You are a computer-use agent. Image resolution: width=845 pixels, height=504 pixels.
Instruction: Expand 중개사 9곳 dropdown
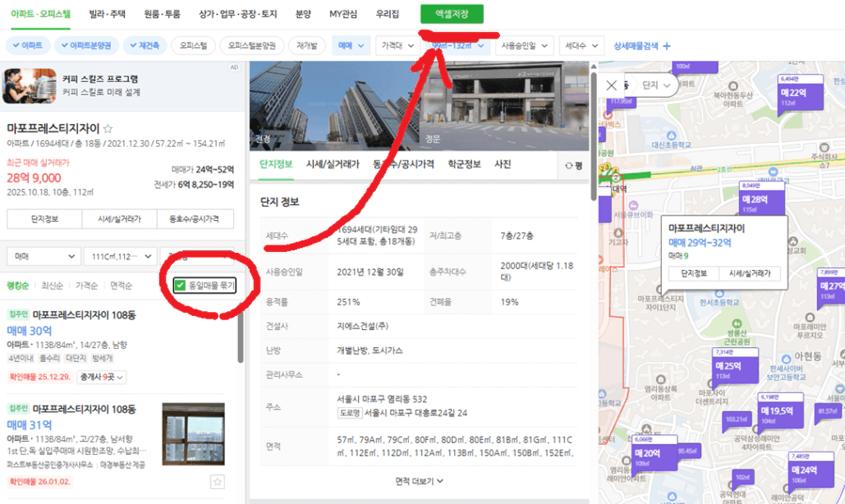pos(102,377)
